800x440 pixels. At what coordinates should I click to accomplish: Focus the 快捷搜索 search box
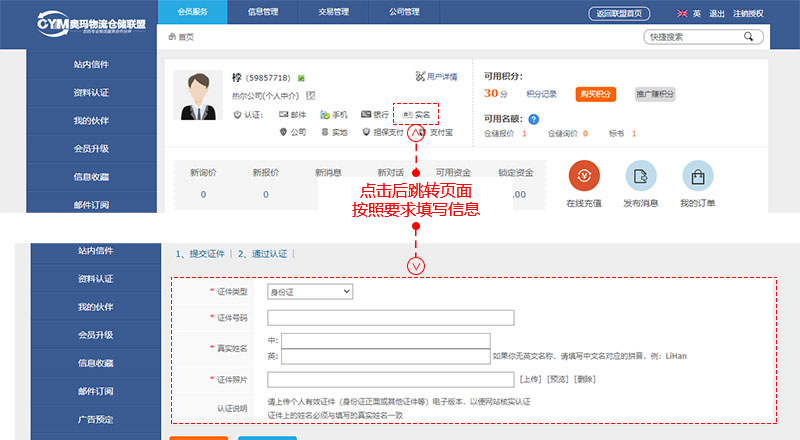[x=690, y=37]
